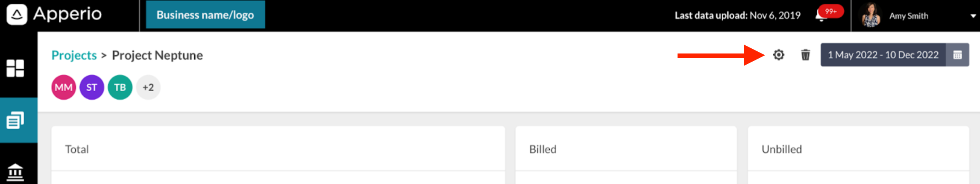Viewport: 980px width, 184px height.
Task: Expand the Amy Smith user dropdown arrow
Action: point(973,16)
